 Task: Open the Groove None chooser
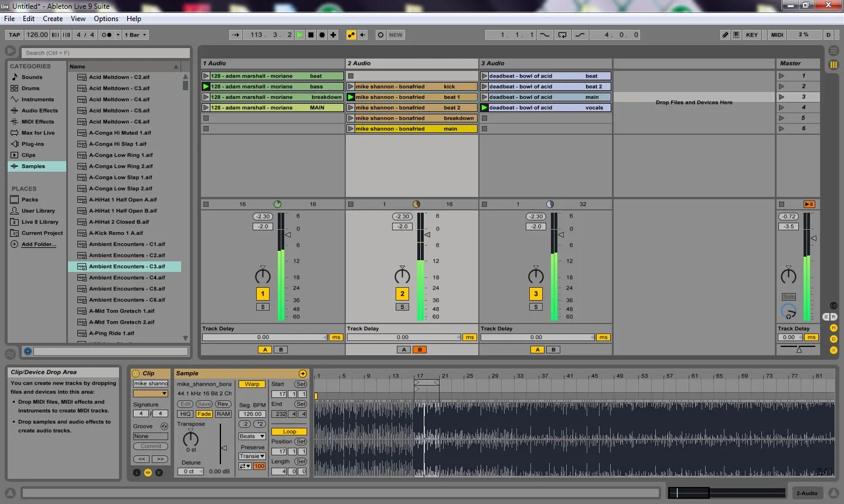[x=151, y=437]
